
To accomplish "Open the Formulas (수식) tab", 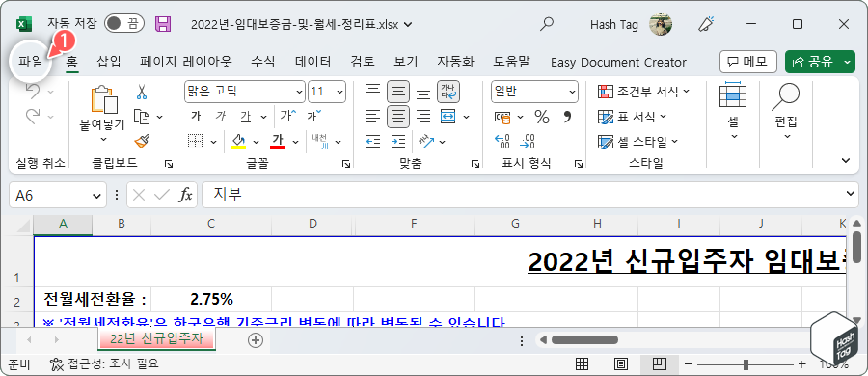I will [263, 62].
